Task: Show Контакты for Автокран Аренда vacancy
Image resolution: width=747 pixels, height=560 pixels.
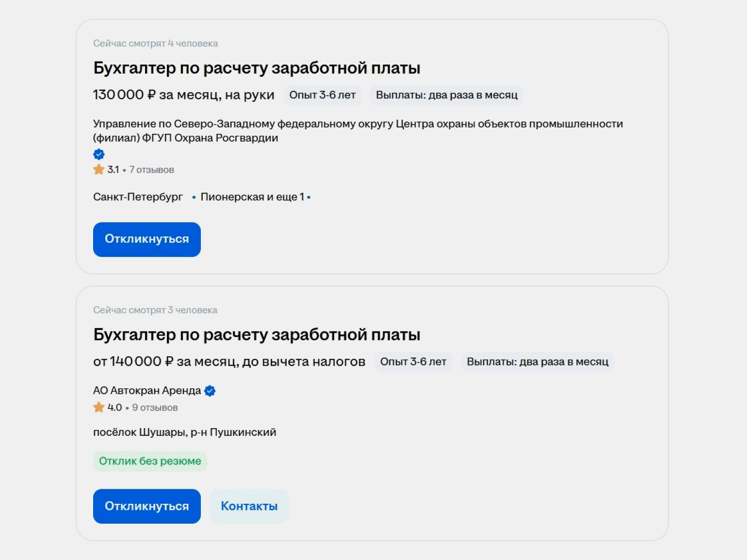Action: point(249,506)
